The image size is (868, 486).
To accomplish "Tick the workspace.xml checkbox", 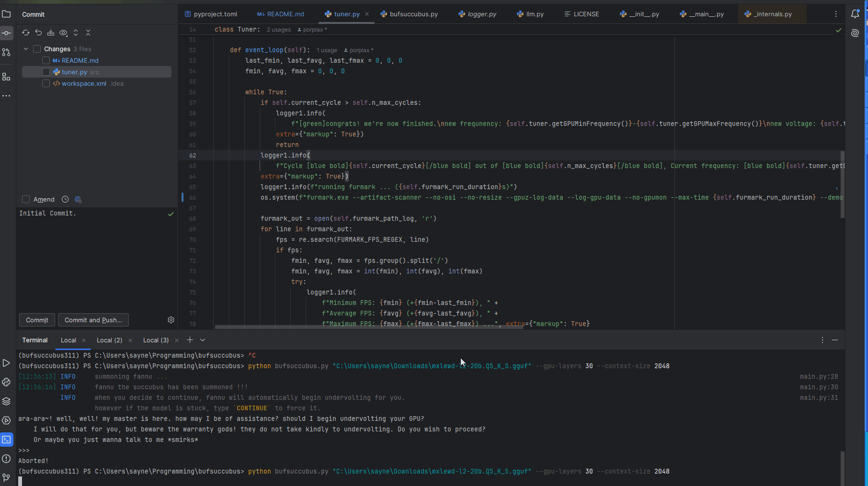I will 46,83.
